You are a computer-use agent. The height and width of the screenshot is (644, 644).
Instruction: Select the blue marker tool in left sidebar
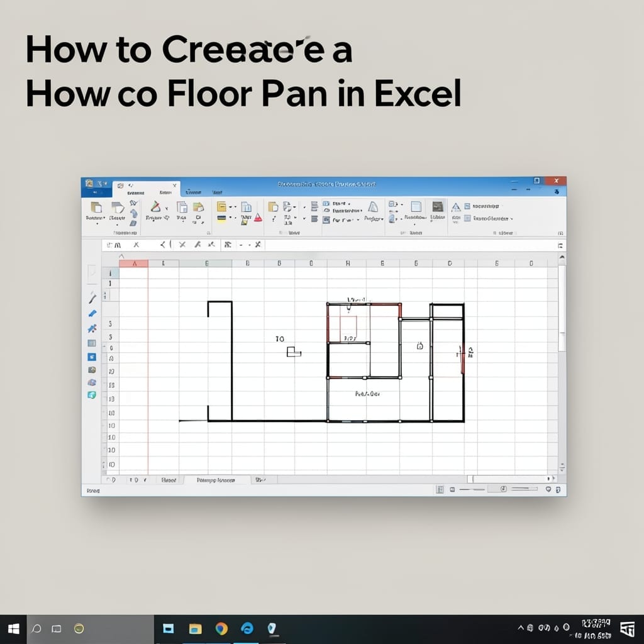click(92, 313)
